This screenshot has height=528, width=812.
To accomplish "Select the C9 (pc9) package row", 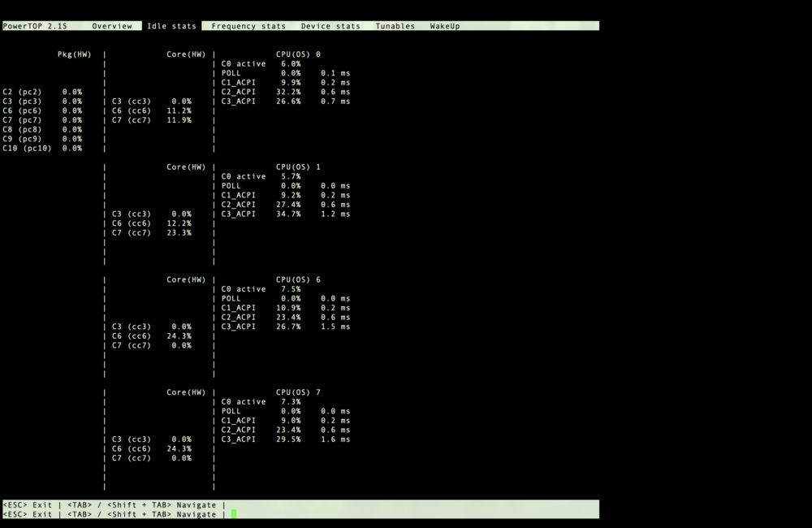I will [42, 139].
